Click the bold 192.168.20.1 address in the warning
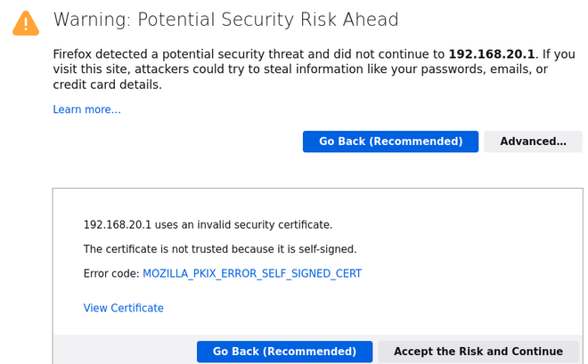588x364 pixels. (492, 53)
